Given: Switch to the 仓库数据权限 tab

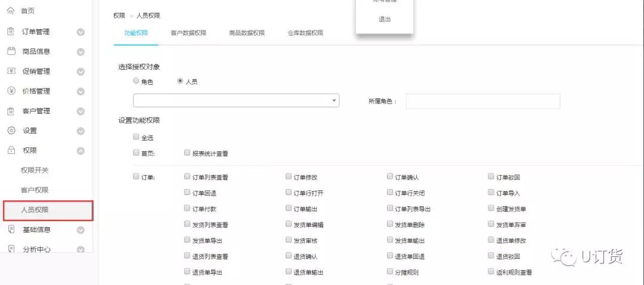Looking at the screenshot, I should [x=305, y=33].
